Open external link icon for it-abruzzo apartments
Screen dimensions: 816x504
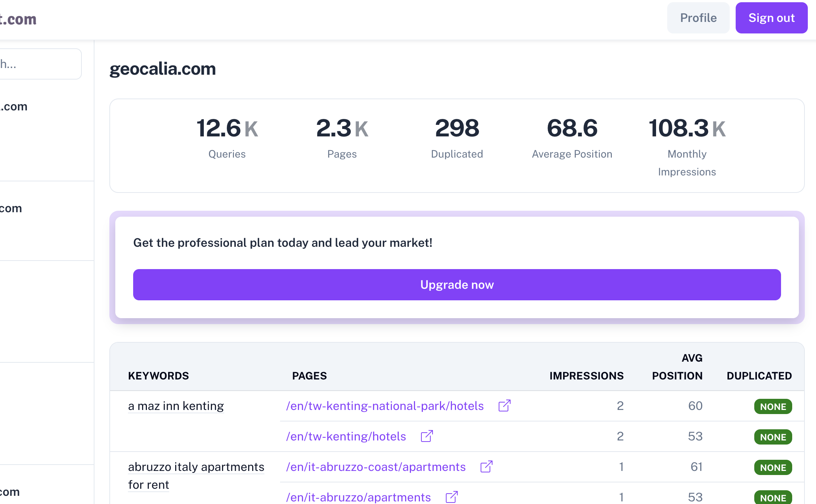(452, 497)
